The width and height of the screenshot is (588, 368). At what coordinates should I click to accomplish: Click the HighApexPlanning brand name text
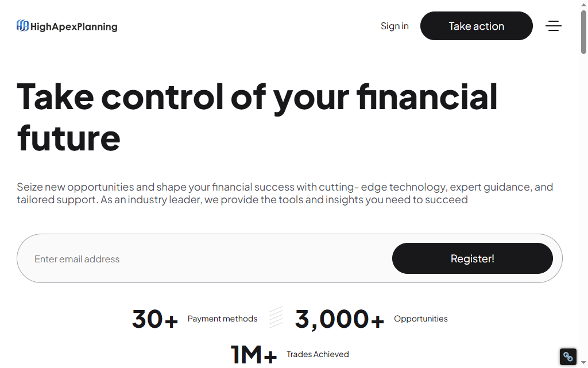pyautogui.click(x=74, y=26)
